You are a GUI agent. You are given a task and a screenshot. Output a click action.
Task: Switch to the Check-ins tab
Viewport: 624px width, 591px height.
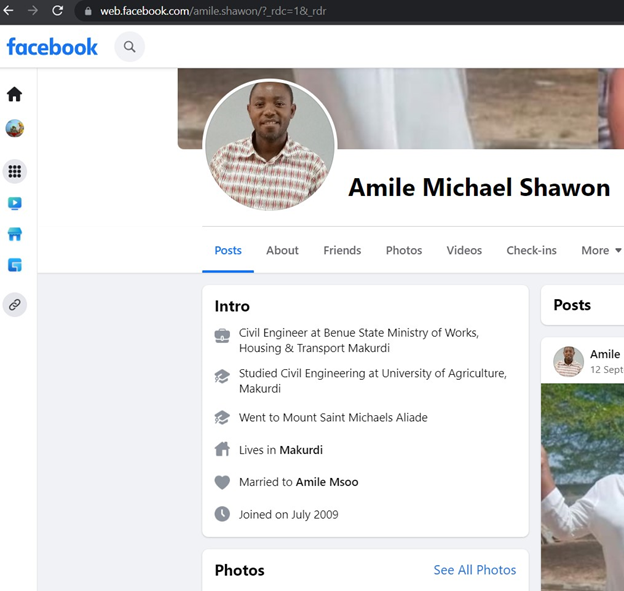pos(531,250)
